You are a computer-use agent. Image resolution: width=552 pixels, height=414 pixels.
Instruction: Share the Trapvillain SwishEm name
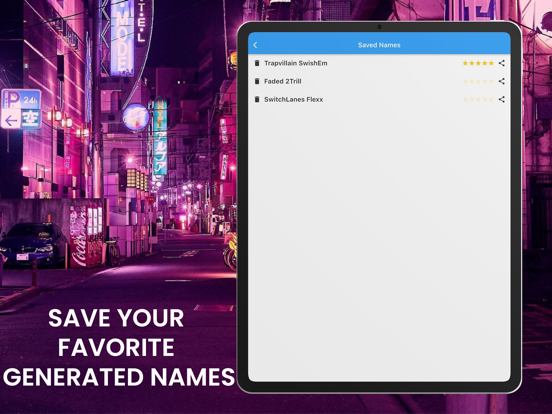coord(502,63)
